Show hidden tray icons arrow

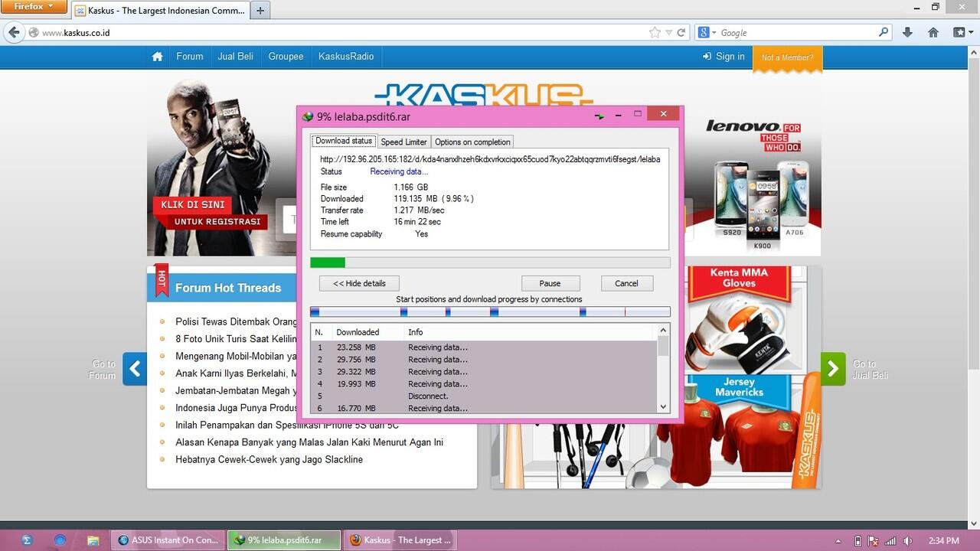point(838,540)
